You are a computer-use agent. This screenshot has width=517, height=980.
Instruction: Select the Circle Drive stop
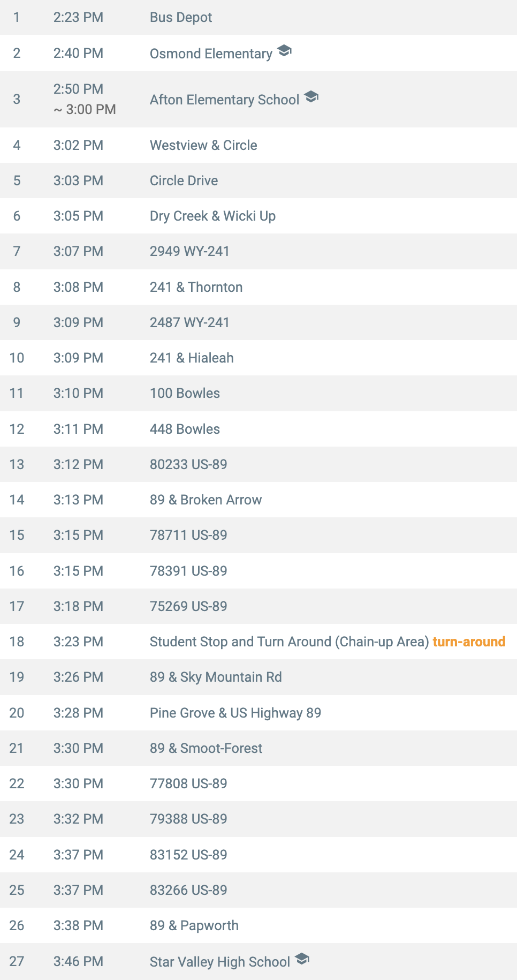(x=184, y=180)
